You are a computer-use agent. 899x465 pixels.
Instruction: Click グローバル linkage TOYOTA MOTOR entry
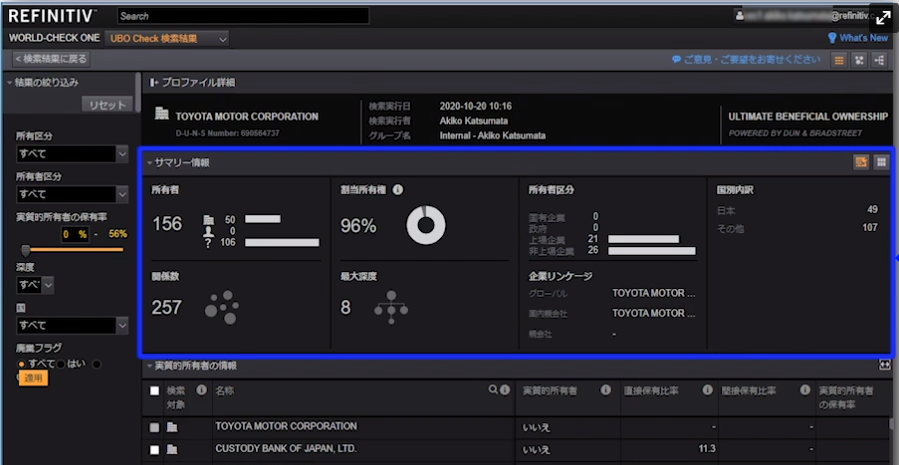point(654,294)
